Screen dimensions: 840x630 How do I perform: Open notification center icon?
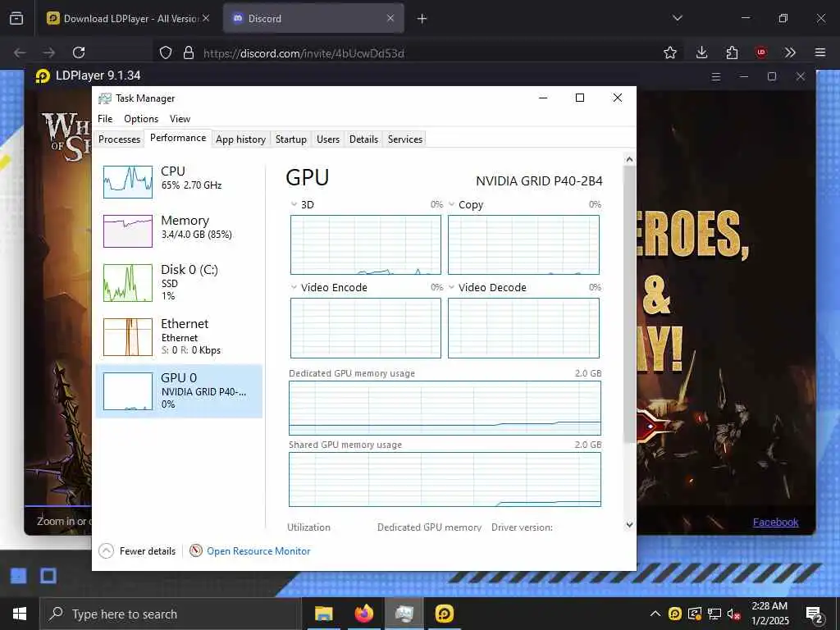click(815, 614)
